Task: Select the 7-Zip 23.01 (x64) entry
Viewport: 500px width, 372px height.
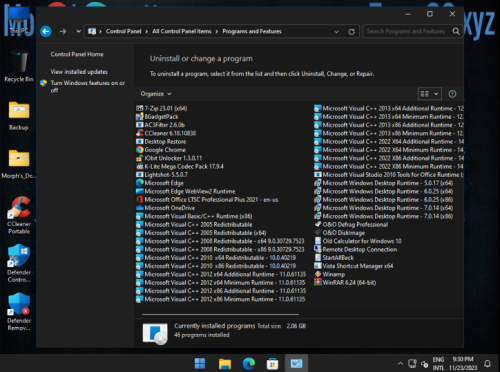Action: pos(162,108)
